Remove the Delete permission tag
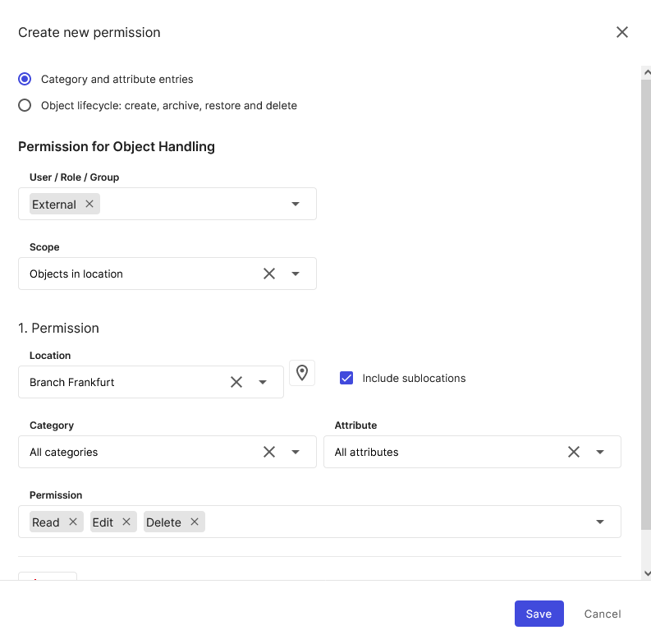The image size is (651, 644). pyautogui.click(x=195, y=522)
